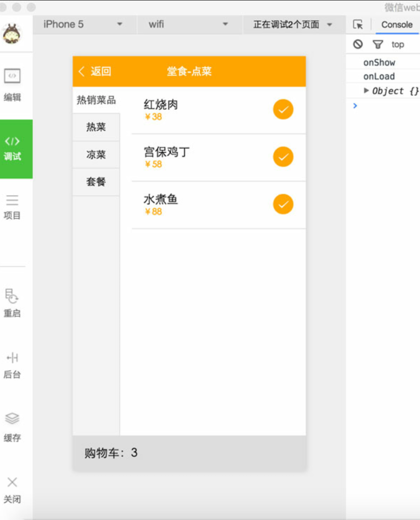Image resolution: width=420 pixels, height=520 pixels.
Task: Open the 套餐 category button
Action: (x=96, y=182)
